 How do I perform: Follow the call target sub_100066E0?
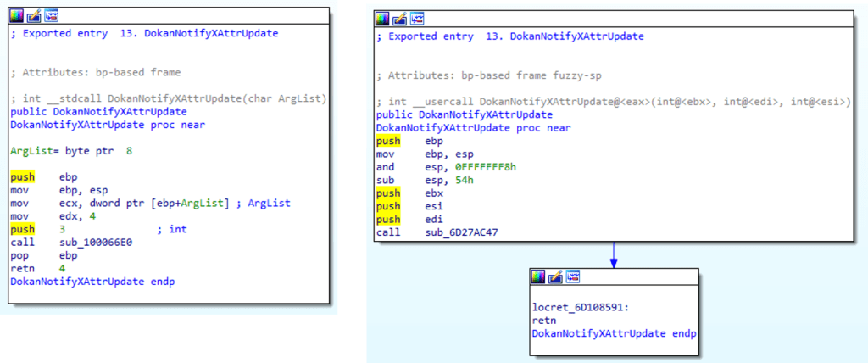point(97,242)
